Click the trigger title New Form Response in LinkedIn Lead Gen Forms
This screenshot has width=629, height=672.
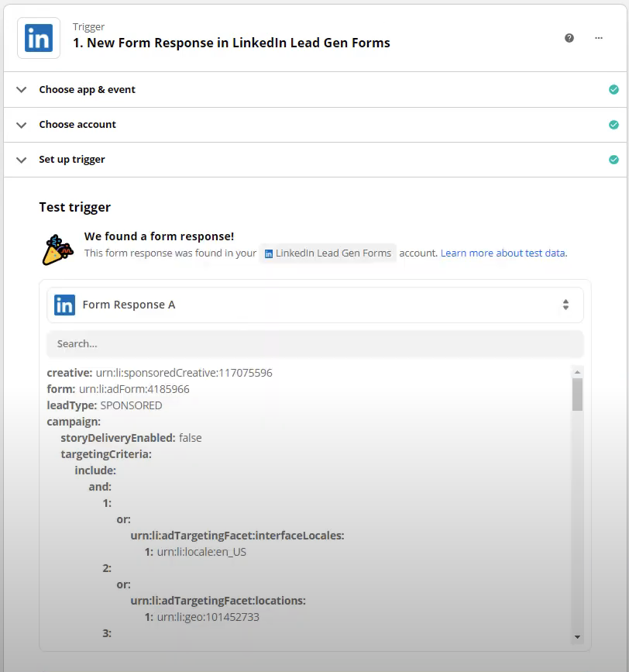[231, 43]
